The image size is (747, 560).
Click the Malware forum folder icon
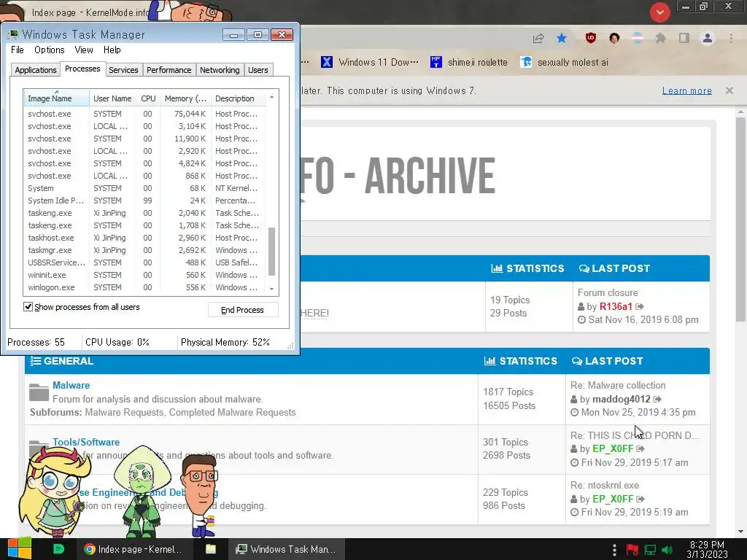click(x=39, y=392)
